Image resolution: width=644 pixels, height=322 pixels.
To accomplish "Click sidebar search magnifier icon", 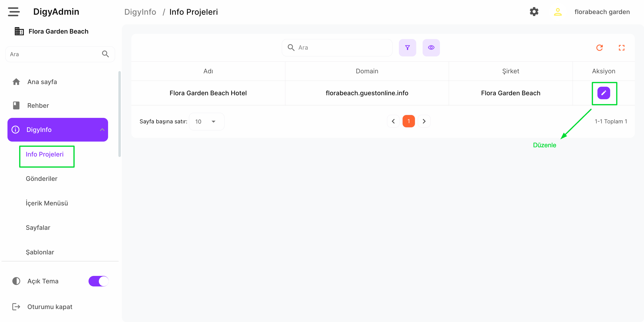I will 105,54.
